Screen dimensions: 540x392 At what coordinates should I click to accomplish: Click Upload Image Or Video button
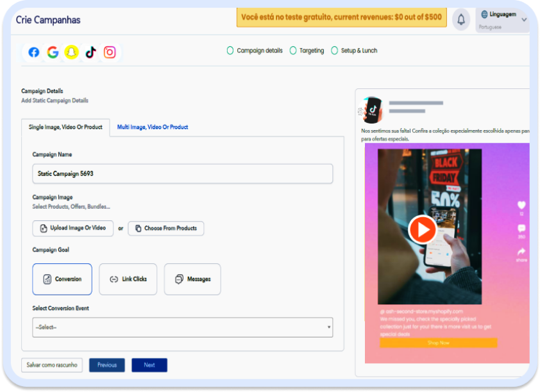click(x=72, y=228)
